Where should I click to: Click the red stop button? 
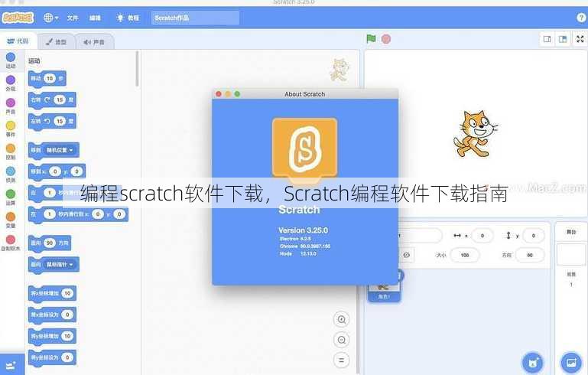pyautogui.click(x=386, y=39)
